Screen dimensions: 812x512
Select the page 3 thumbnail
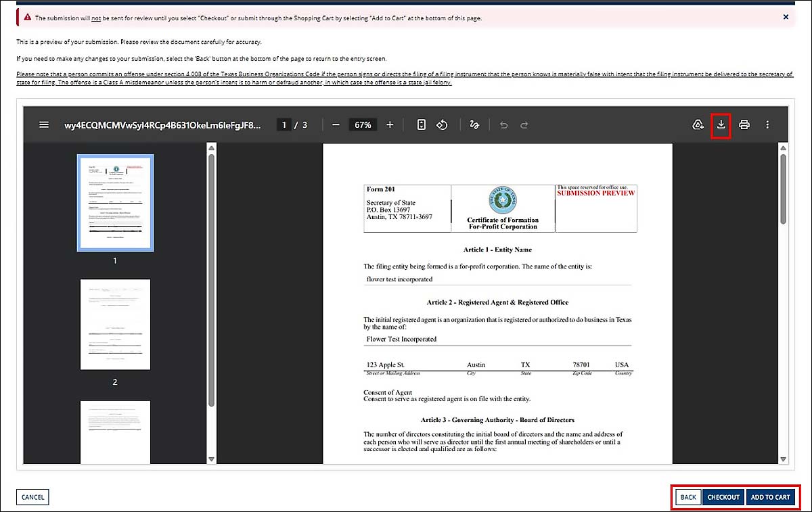pyautogui.click(x=115, y=432)
